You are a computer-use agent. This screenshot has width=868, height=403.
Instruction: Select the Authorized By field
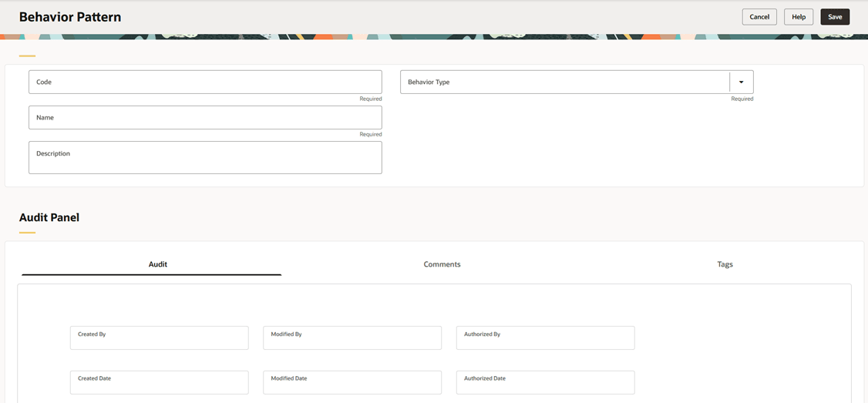click(x=545, y=338)
